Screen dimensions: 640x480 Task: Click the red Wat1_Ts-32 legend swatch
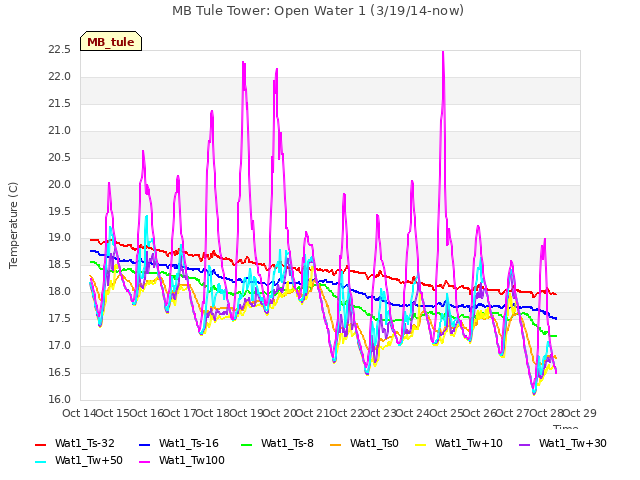[40, 444]
